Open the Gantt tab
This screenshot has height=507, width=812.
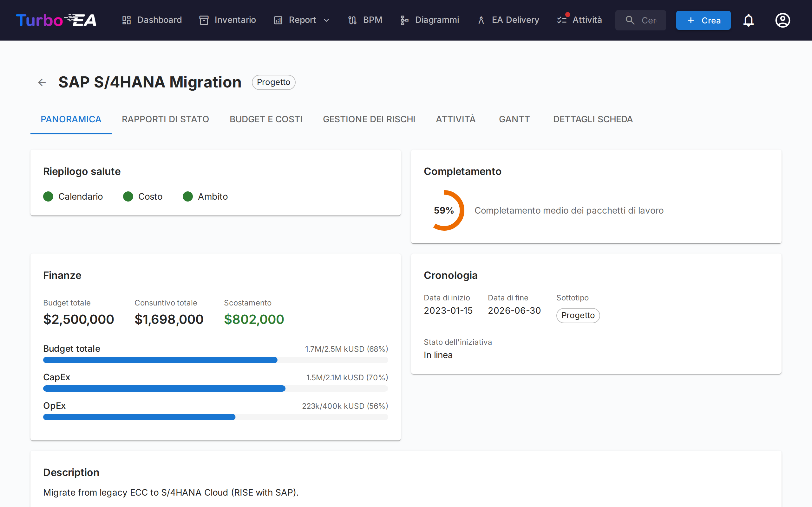(514, 119)
